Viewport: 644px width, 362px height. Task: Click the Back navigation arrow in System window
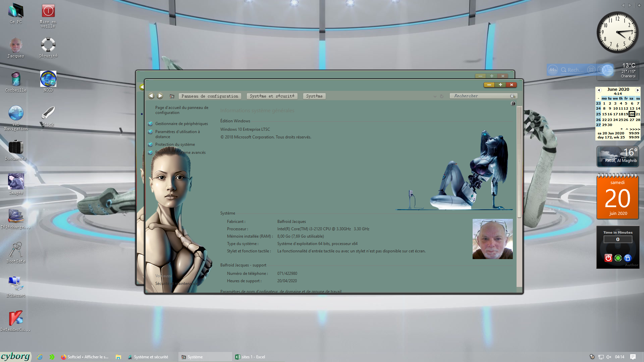[151, 96]
